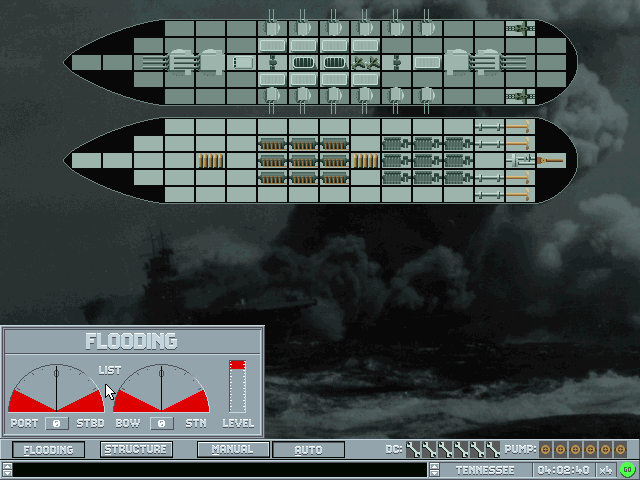Pick the second PUMP icon

(560, 449)
